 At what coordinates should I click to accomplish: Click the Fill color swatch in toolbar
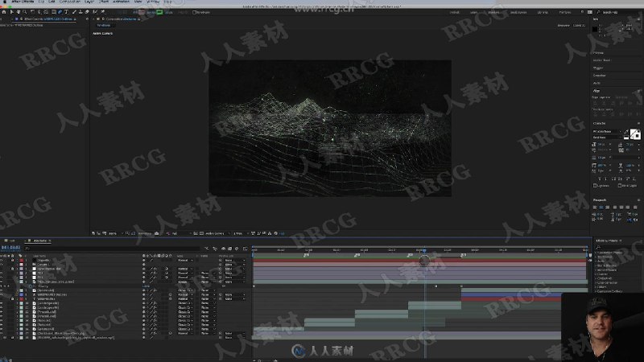click(142, 12)
